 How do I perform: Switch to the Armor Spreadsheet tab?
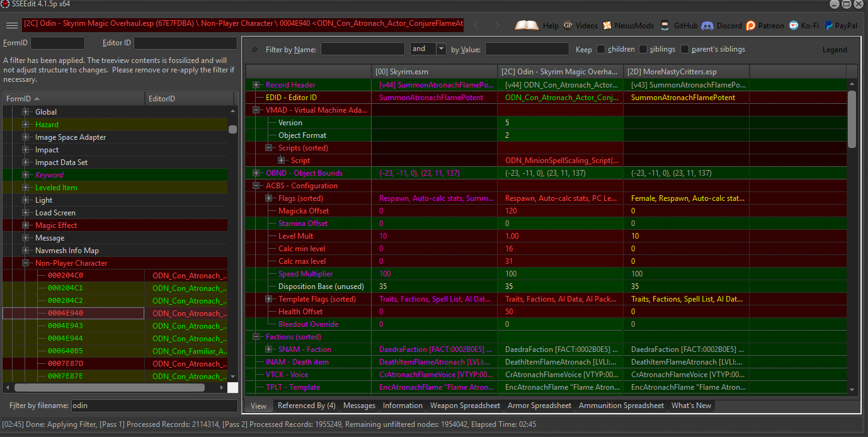pyautogui.click(x=540, y=406)
